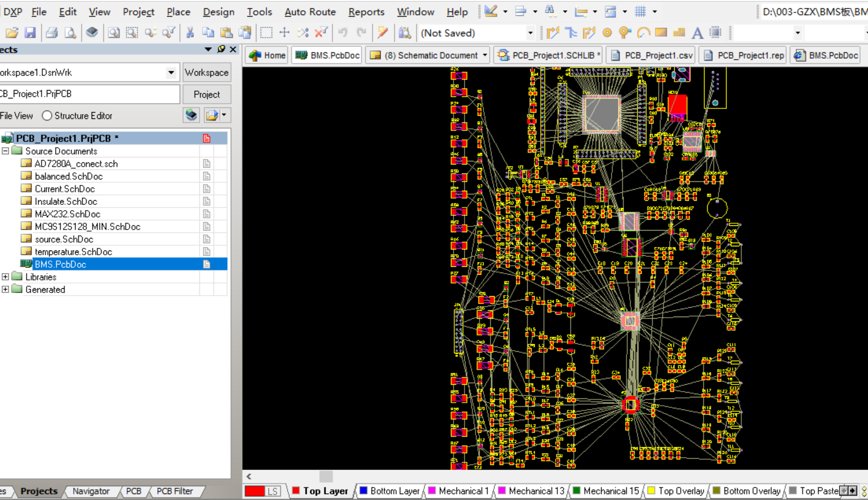Image resolution: width=868 pixels, height=500 pixels.
Task: Select the Differential Pair Routing icon
Action: click(589, 33)
